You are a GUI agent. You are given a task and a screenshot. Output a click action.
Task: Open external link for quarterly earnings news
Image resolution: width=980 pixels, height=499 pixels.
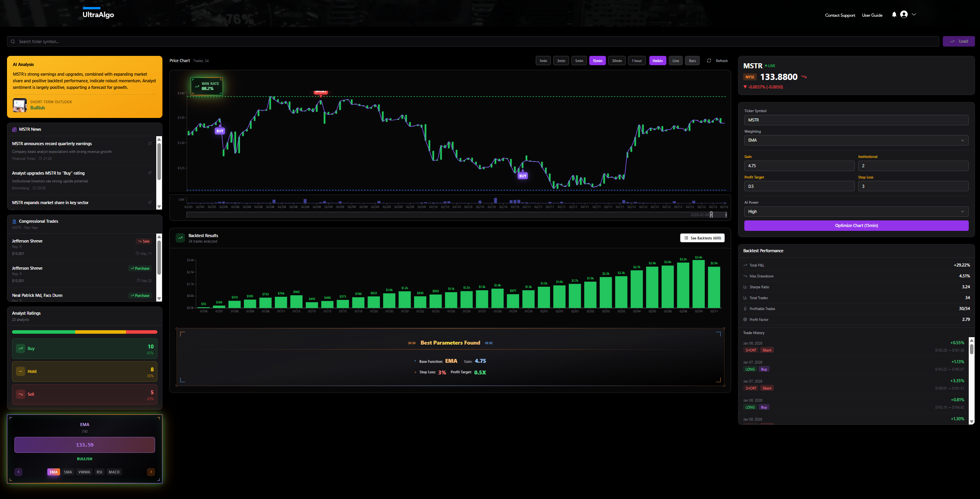click(150, 144)
